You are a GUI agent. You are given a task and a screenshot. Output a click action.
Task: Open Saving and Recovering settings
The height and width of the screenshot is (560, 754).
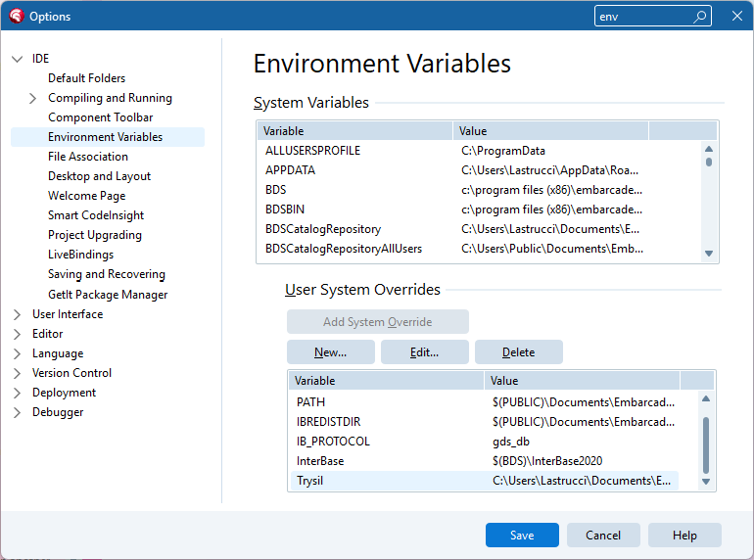point(107,274)
